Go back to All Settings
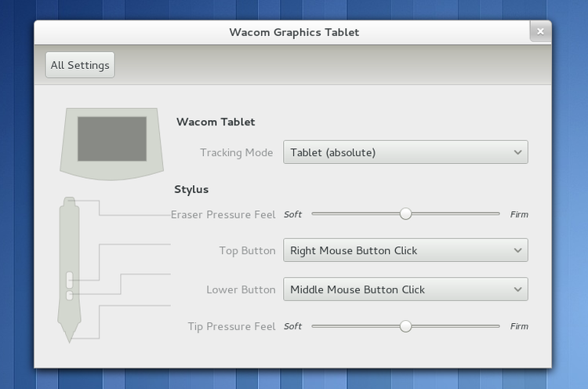The height and width of the screenshot is (389, 588). point(80,65)
